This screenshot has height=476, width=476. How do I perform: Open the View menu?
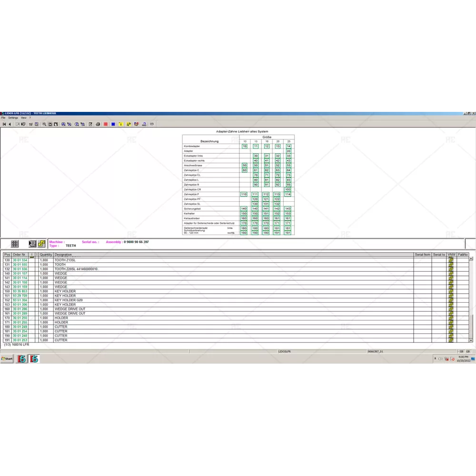(23, 118)
